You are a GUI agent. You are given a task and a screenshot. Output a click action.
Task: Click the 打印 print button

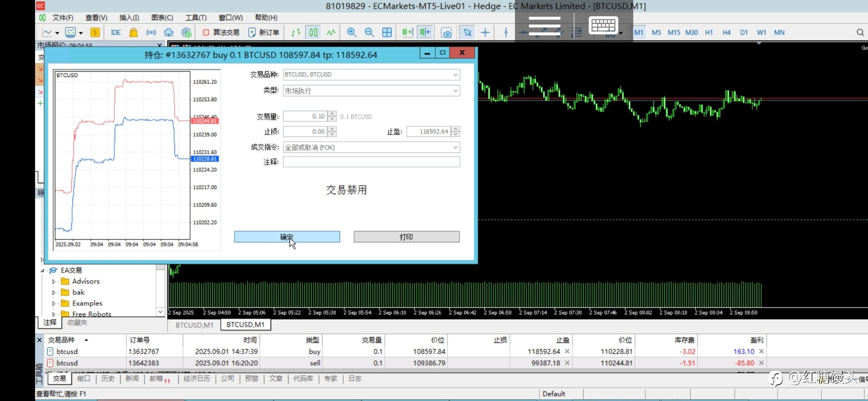point(406,237)
